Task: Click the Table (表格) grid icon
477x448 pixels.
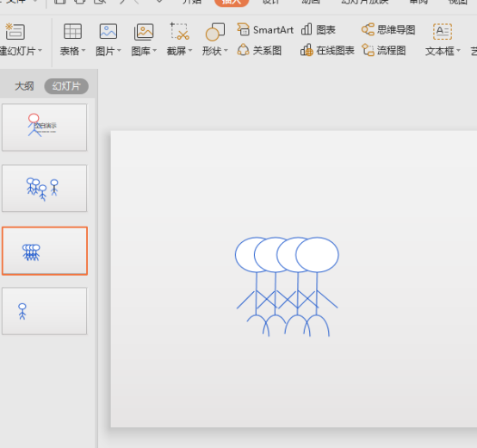Action: [x=72, y=31]
